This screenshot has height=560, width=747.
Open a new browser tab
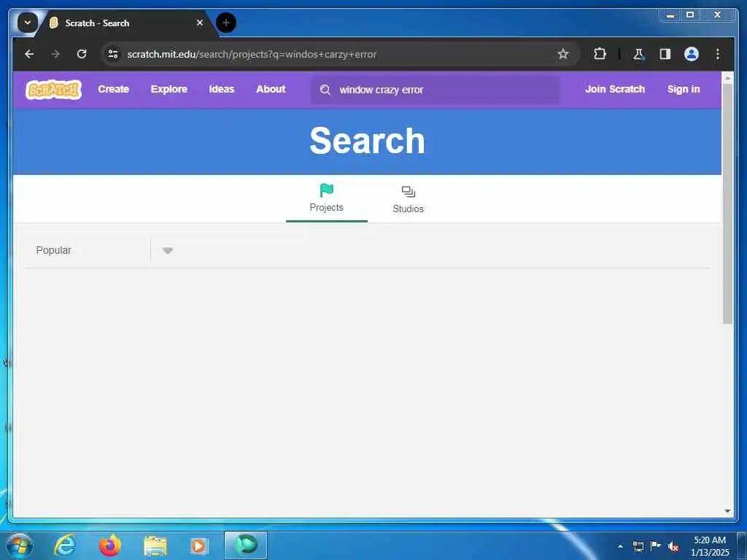click(226, 23)
